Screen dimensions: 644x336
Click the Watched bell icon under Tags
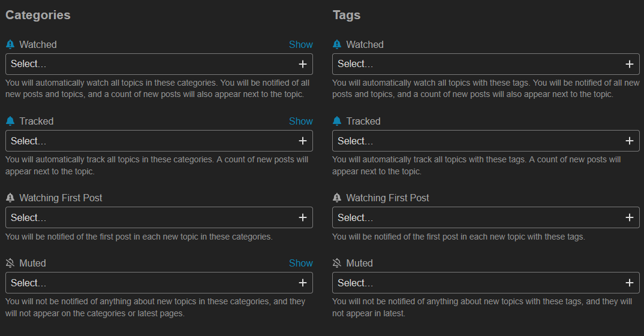pyautogui.click(x=337, y=44)
